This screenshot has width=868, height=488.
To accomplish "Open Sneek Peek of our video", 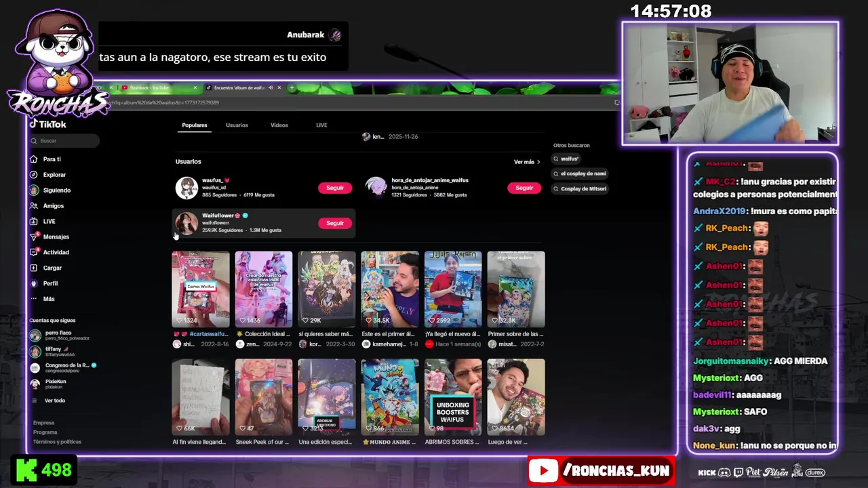I will click(x=264, y=397).
